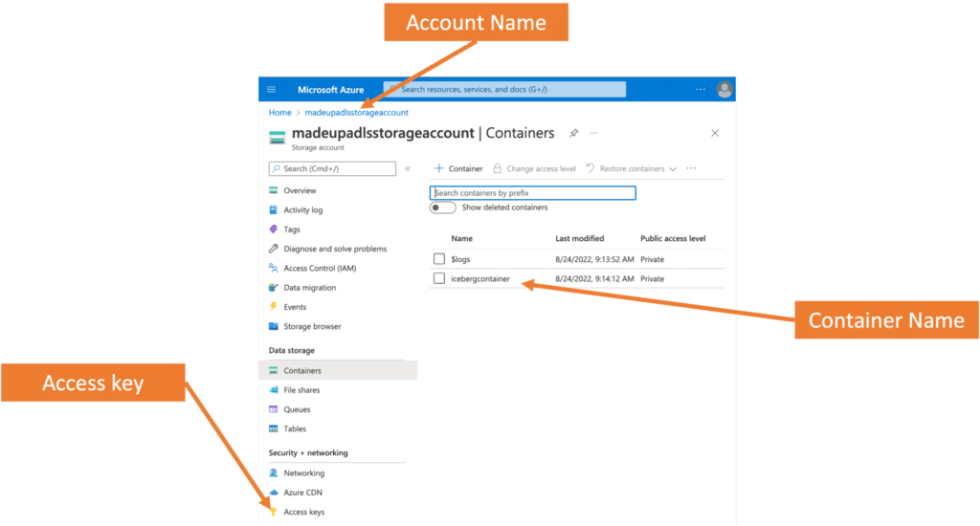Click the Events lightning bolt icon

pyautogui.click(x=273, y=307)
